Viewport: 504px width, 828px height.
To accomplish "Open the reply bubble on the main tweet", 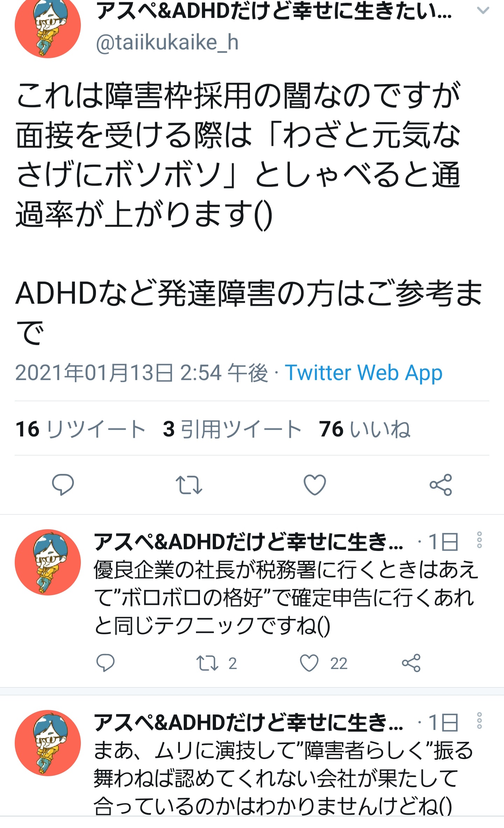I will [x=63, y=484].
